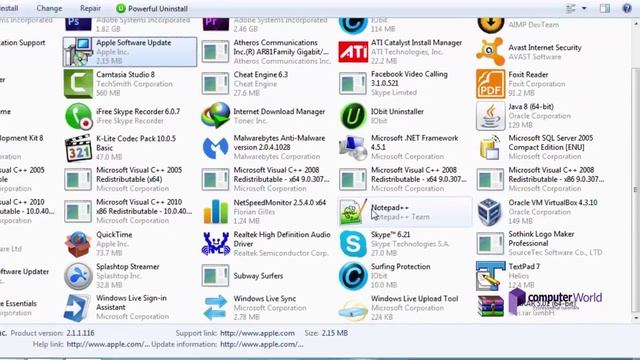This screenshot has width=640, height=360.
Task: Select the Java 8 (64-bit) icon
Action: click(x=490, y=116)
